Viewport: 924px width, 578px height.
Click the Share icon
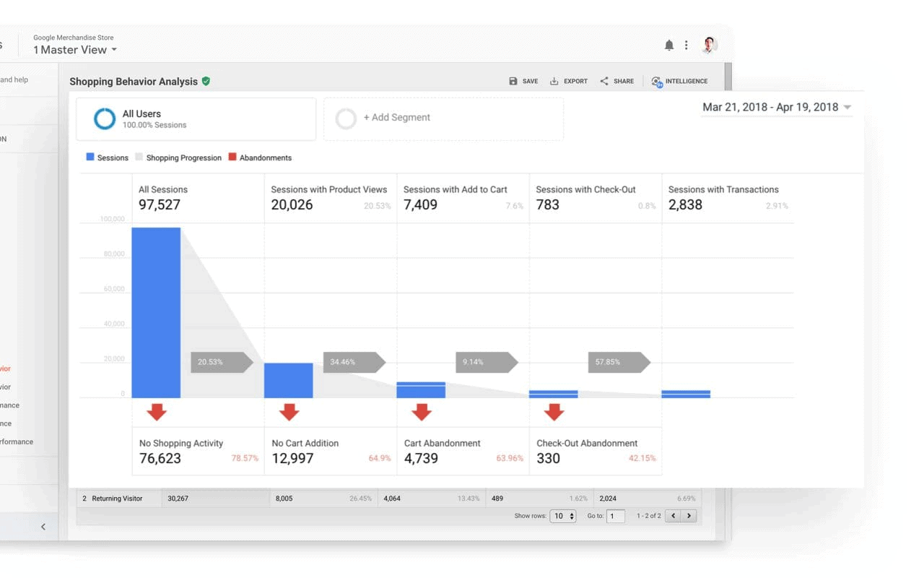604,82
